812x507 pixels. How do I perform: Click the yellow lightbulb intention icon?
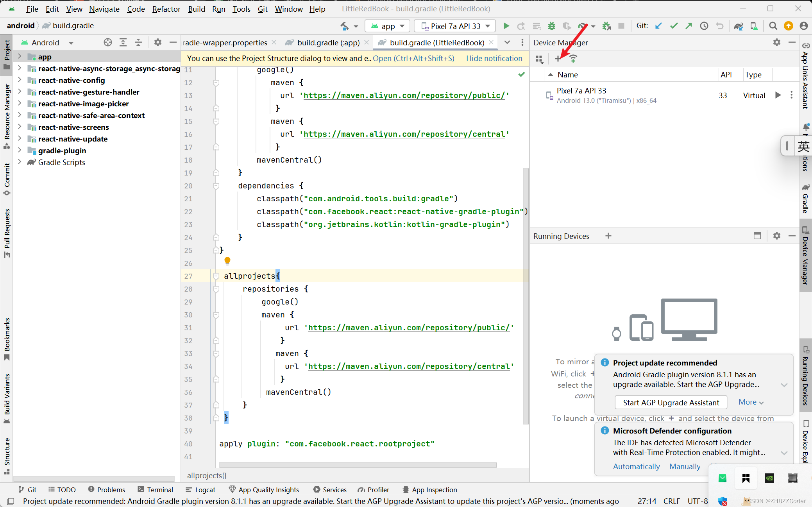point(227,260)
